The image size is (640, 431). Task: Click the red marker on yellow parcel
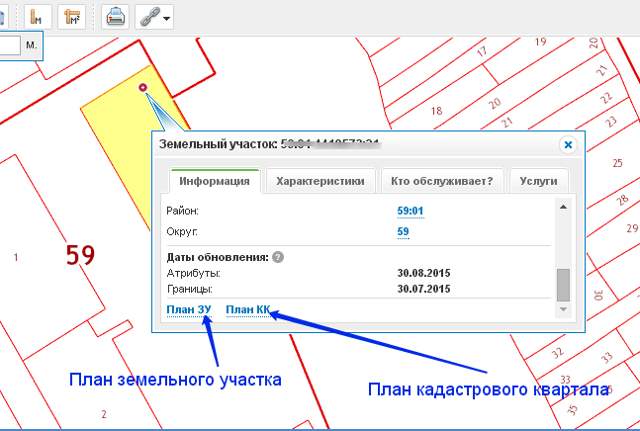(x=142, y=87)
